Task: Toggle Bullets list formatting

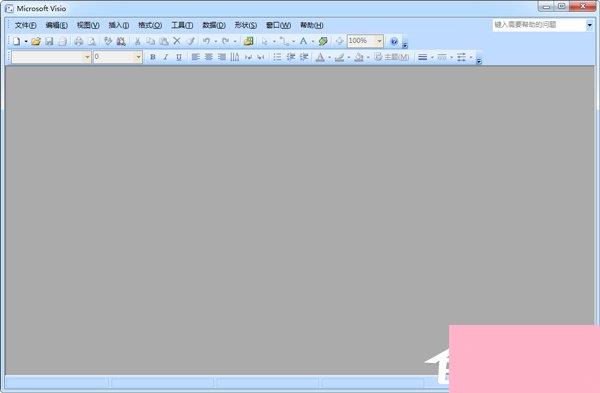Action: 277,57
